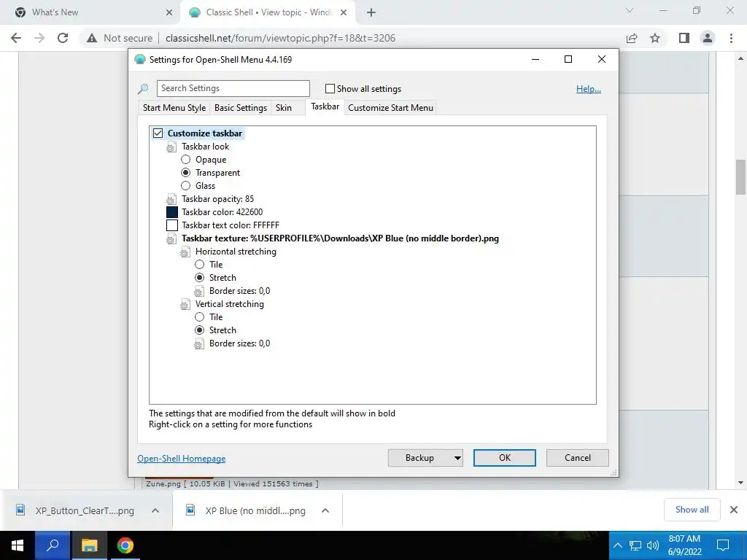Click the Chrome address bar URL
This screenshot has width=747, height=560.
(281, 38)
